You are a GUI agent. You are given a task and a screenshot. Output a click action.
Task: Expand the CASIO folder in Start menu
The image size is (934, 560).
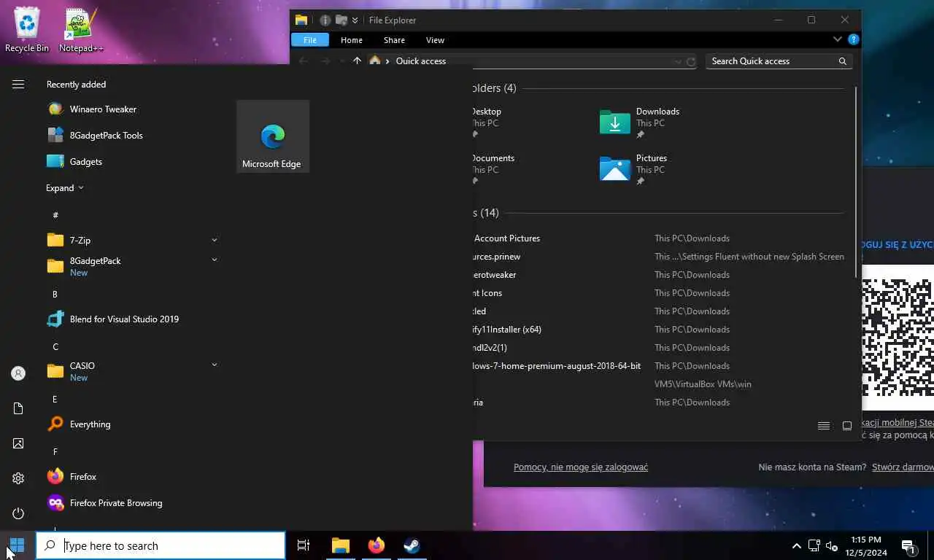pyautogui.click(x=214, y=365)
